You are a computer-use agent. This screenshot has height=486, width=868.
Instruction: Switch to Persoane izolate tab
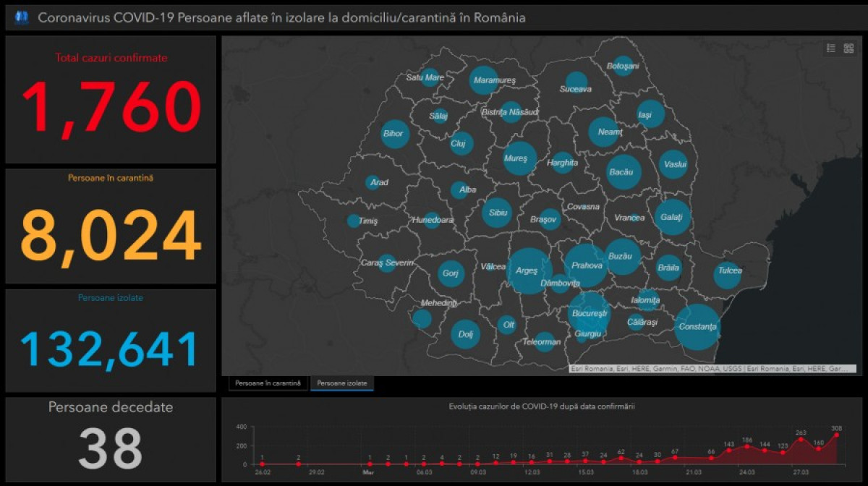(342, 383)
